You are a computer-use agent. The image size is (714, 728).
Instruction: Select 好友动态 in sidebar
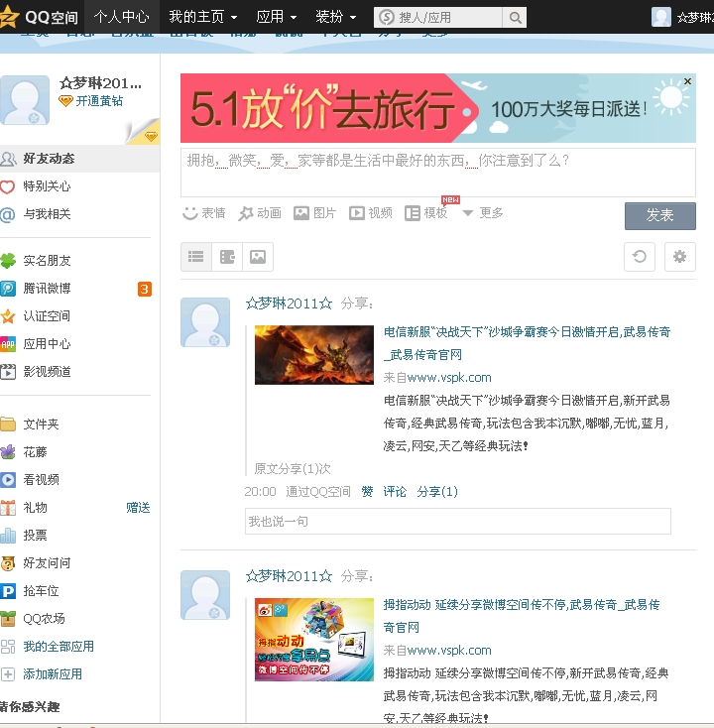pyautogui.click(x=80, y=159)
